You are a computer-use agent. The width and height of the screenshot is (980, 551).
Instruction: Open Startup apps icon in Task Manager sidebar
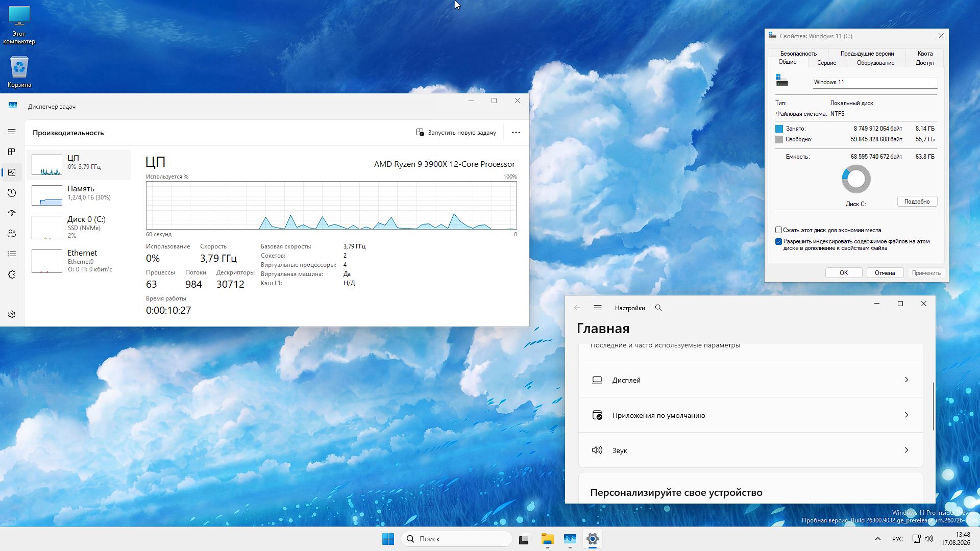coord(12,213)
